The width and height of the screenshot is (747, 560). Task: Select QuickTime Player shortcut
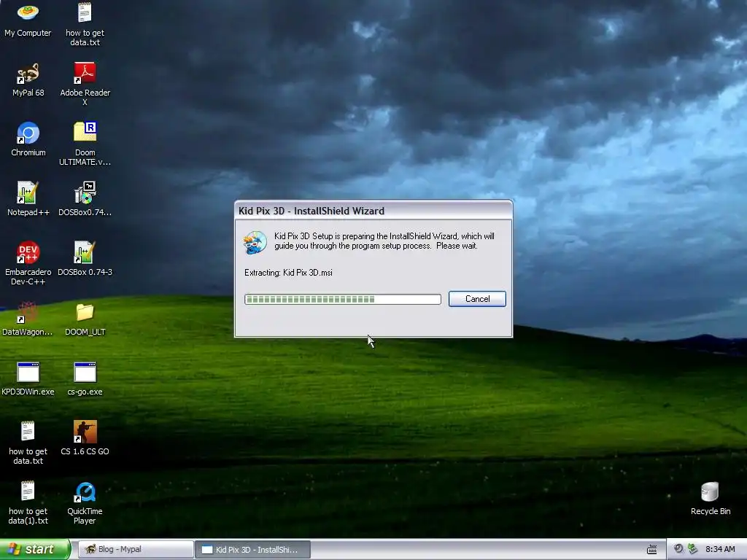(x=85, y=503)
